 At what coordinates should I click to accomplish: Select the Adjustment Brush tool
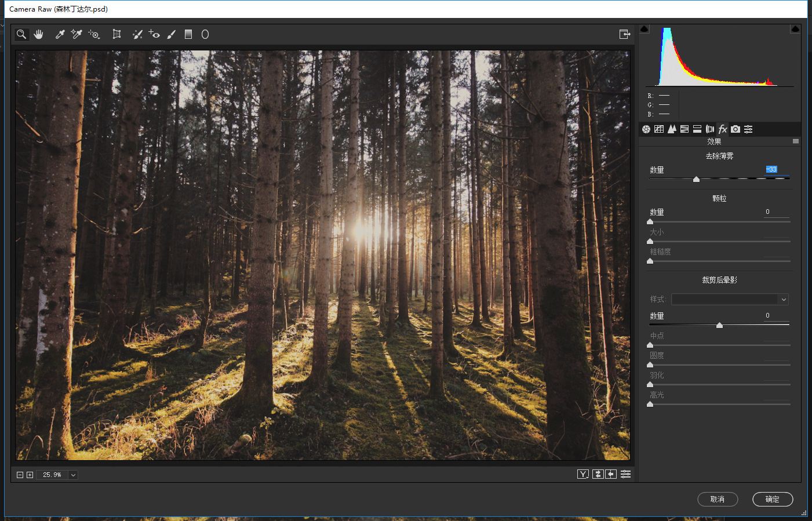(x=171, y=35)
